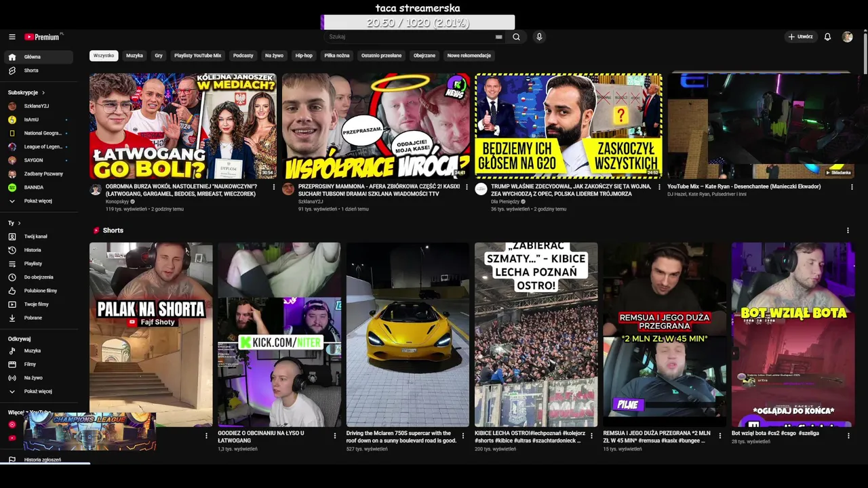Play the Bot wziął bota short
868x488 pixels.
[x=793, y=334]
